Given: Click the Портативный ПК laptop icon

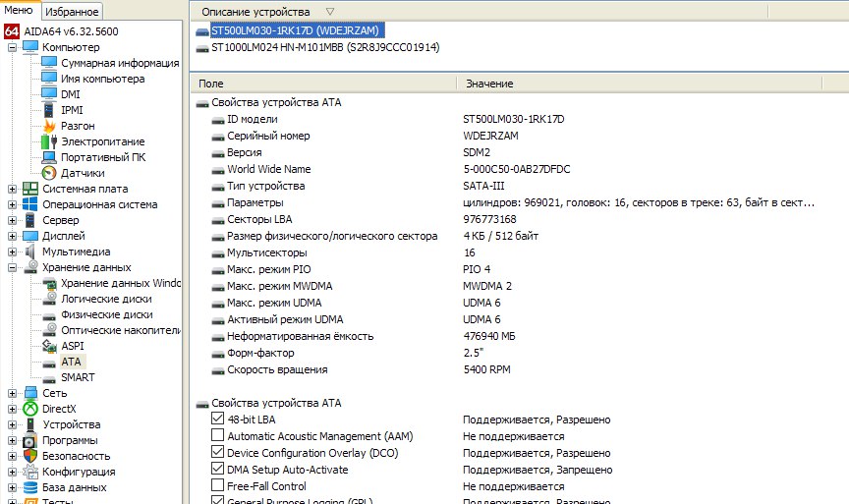Looking at the screenshot, I should tap(49, 157).
